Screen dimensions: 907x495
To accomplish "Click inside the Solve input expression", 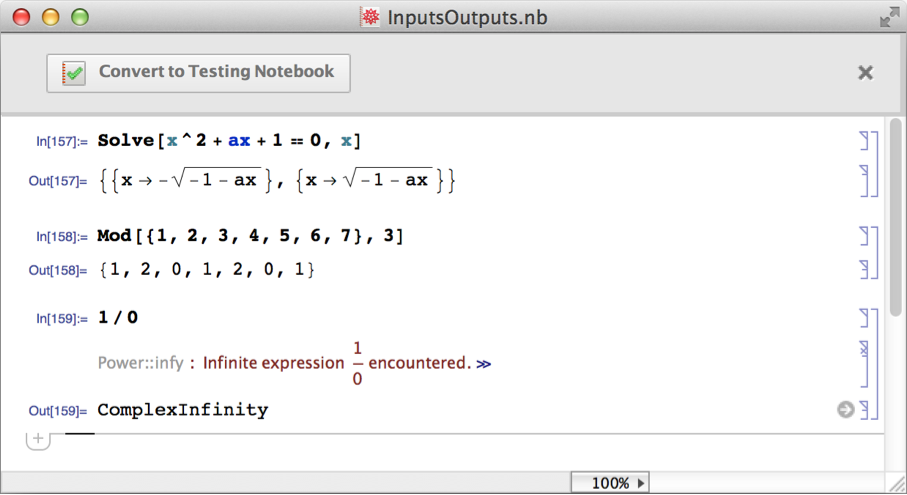I will pyautogui.click(x=229, y=141).
